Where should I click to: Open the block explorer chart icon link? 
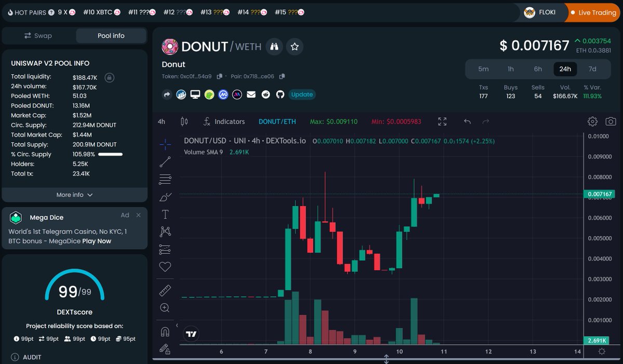coord(181,95)
